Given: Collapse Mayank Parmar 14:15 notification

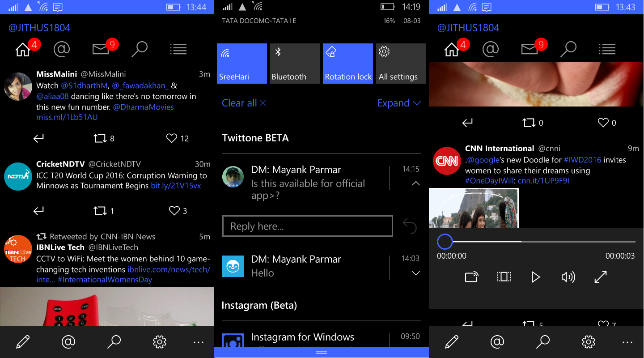Looking at the screenshot, I should [415, 183].
